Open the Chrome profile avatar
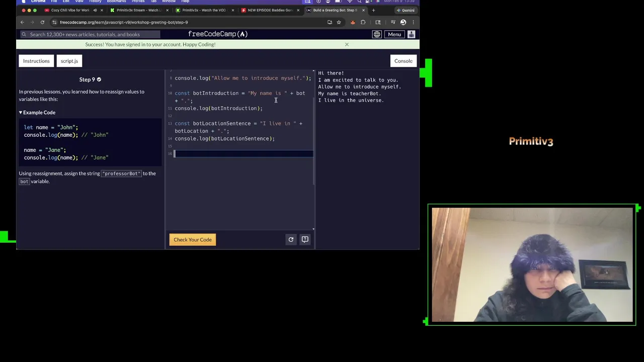This screenshot has height=362, width=644. click(x=403, y=22)
